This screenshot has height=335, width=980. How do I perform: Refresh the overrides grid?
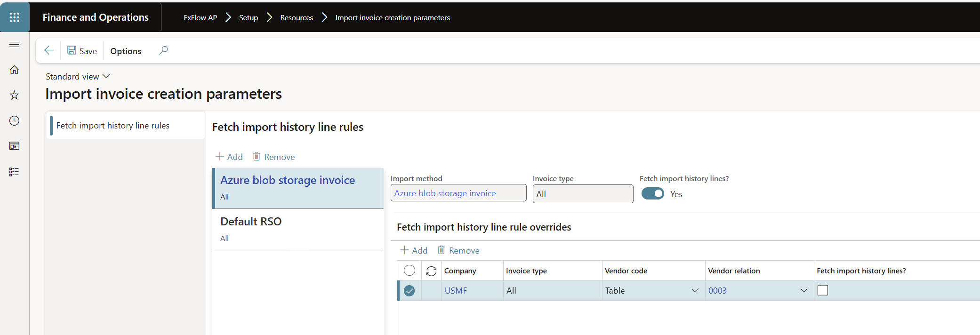click(431, 271)
